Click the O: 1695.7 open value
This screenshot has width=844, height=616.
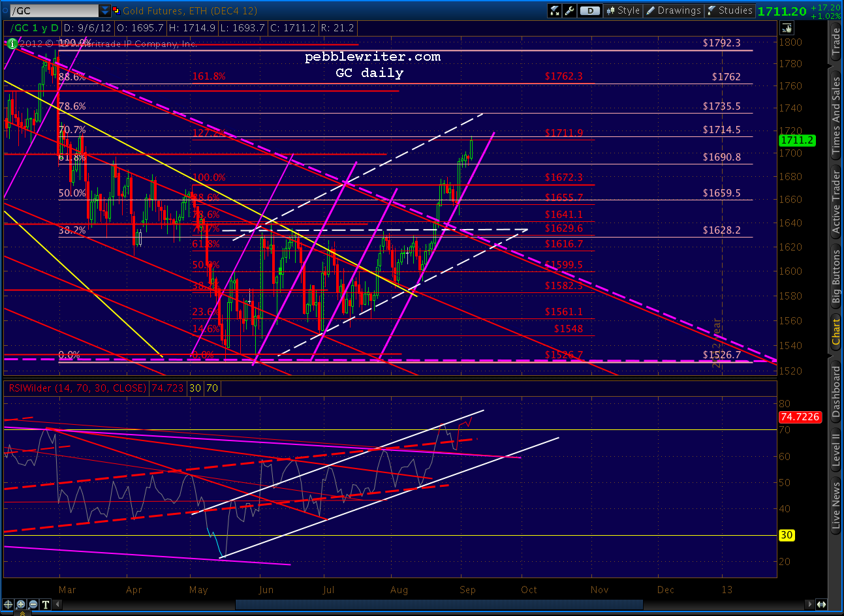point(140,27)
